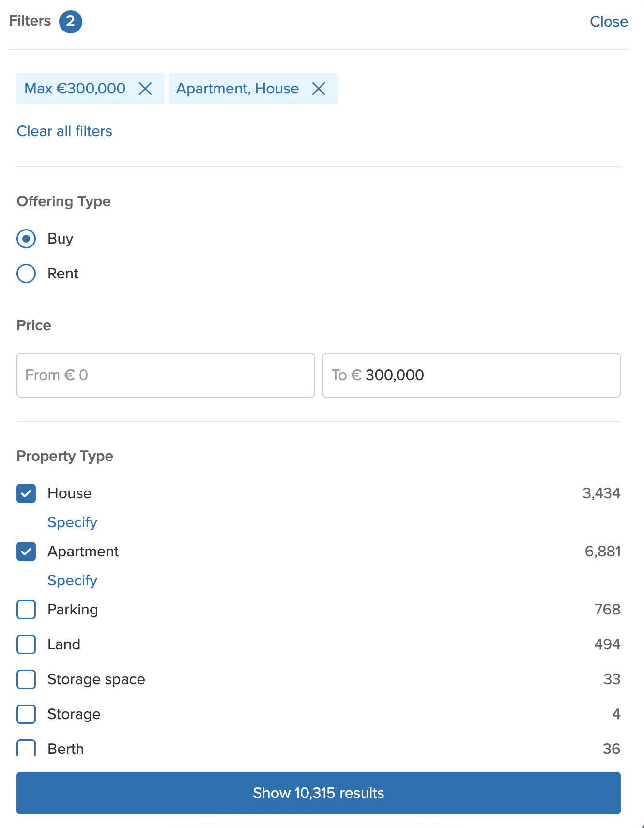
Task: Select the Buy radio option
Action: pos(26,239)
